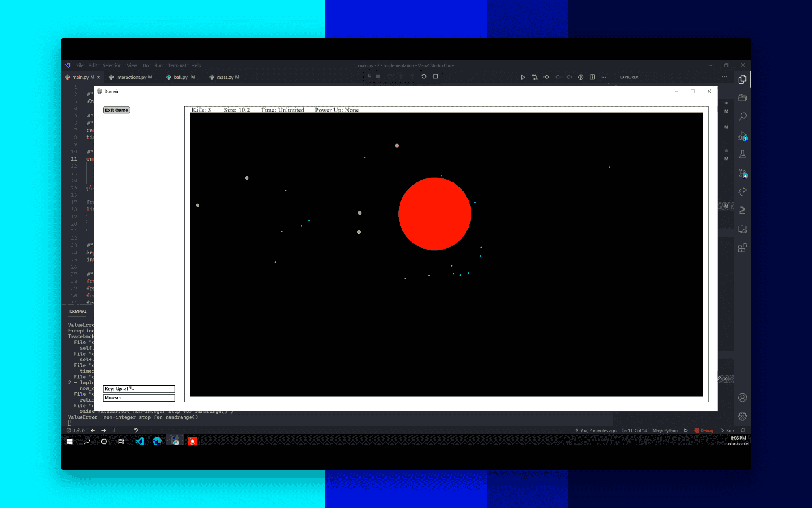Open the project folder icon in the activity bar

742,98
